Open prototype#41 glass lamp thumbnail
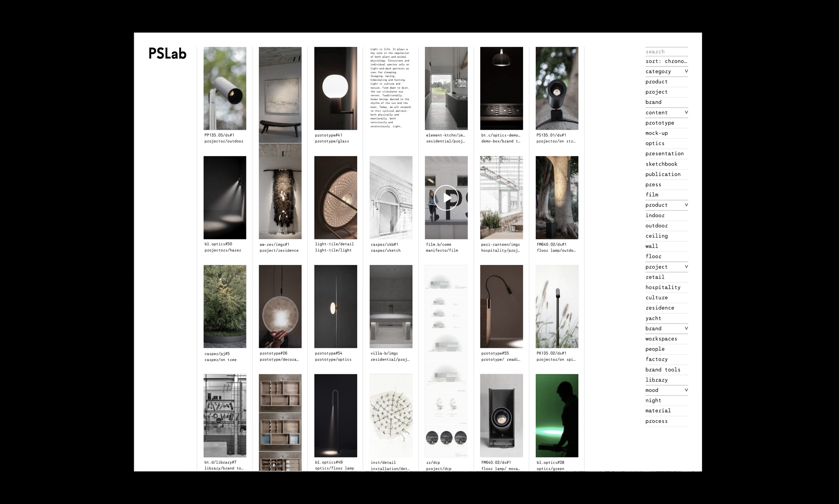The height and width of the screenshot is (504, 839). 335,88
